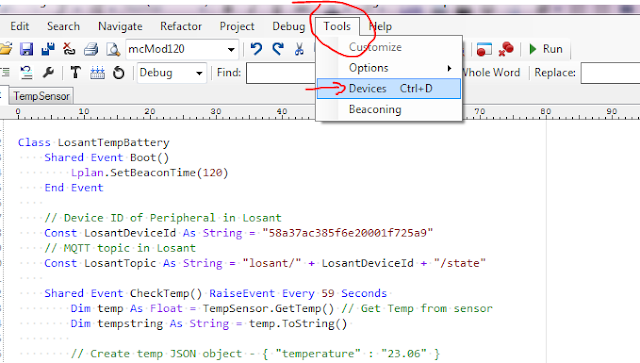Click the Undo arrow icon
Viewport: 640px width, 363px height.
coord(256,49)
